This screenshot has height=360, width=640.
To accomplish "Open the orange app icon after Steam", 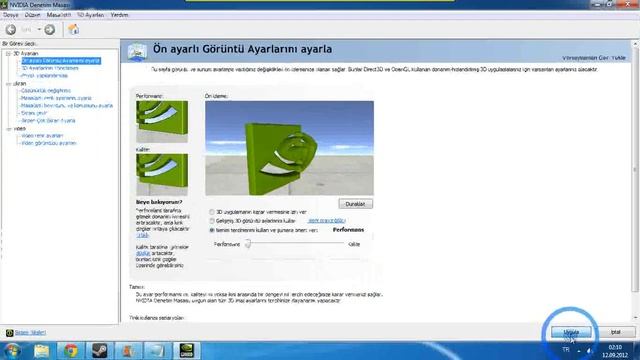I will pos(129,351).
